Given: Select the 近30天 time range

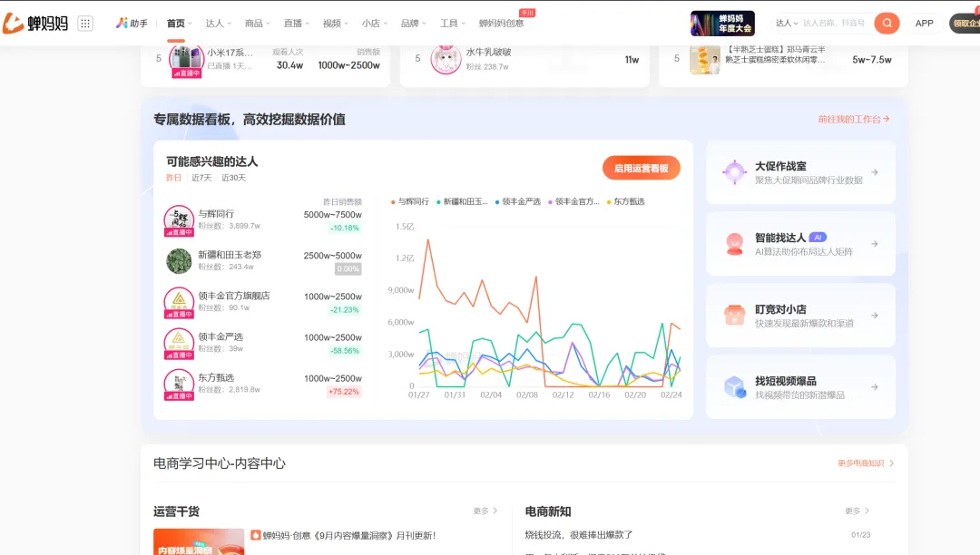Looking at the screenshot, I should [x=233, y=178].
